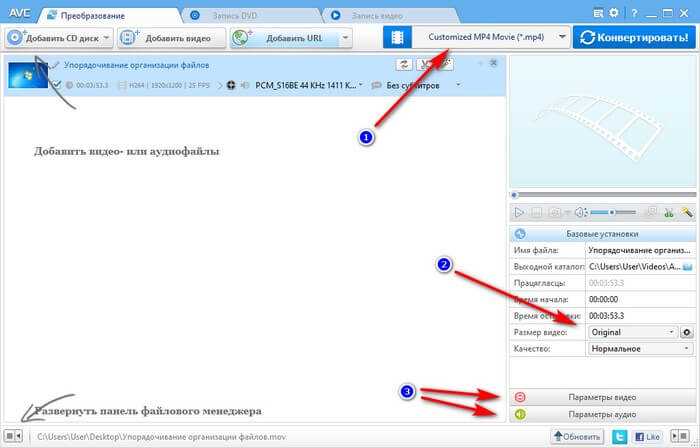Edit the Время начала 00:00:00 field

640,299
